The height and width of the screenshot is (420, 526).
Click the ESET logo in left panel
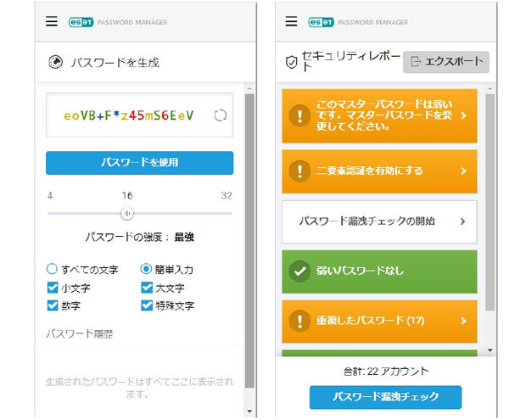coord(82,22)
